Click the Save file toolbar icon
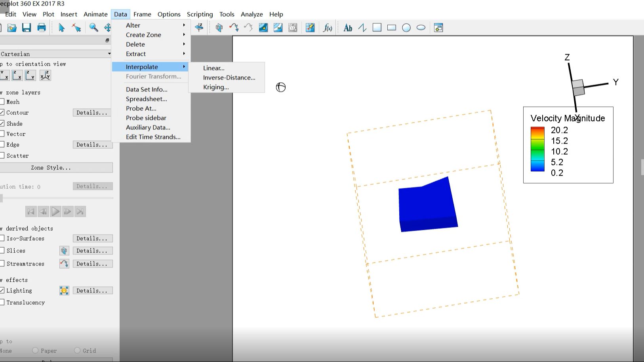Viewport: 644px width, 362px height. [27, 28]
